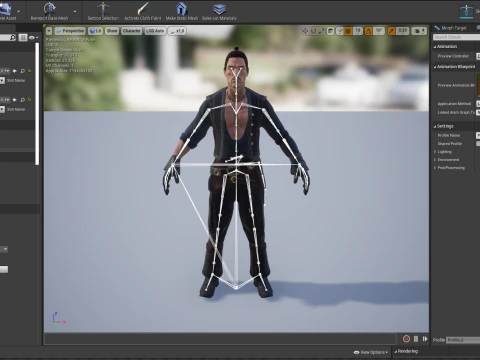480x360 pixels.
Task: Open the LOD Auto menu
Action: 155,31
